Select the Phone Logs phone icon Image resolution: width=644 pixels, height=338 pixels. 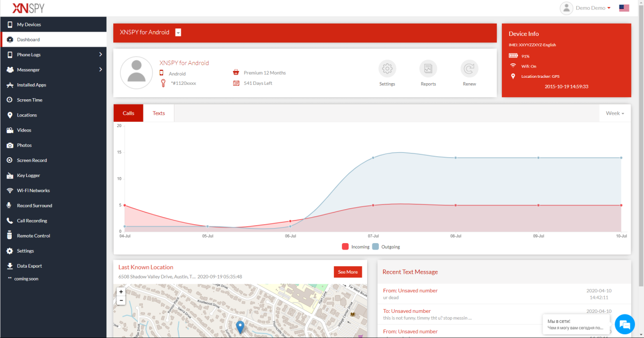(10, 55)
